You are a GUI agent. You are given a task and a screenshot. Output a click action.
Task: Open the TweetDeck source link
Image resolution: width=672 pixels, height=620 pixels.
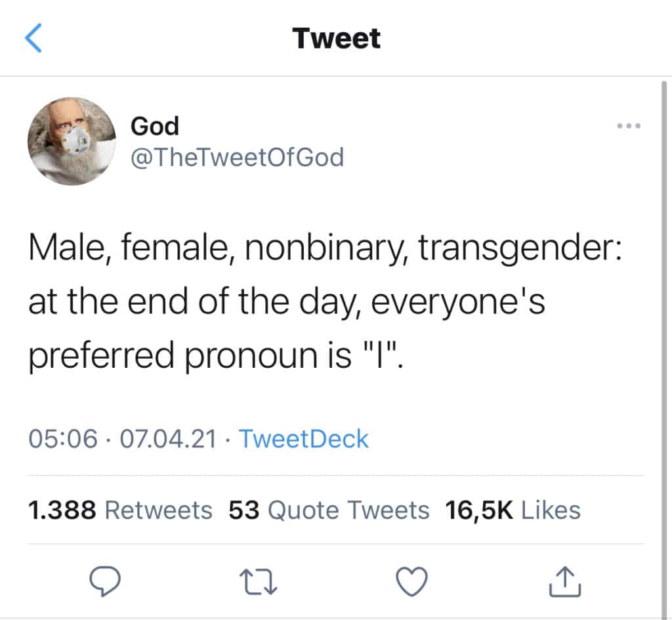click(304, 439)
